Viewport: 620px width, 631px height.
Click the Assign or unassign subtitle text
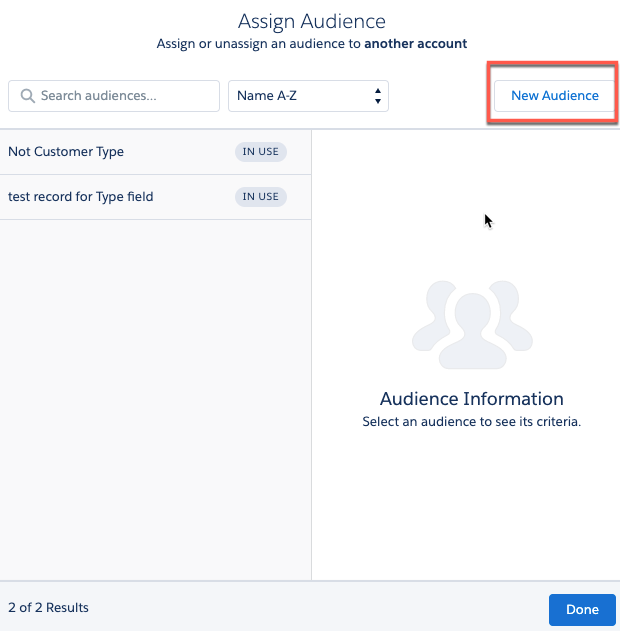click(x=260, y=44)
